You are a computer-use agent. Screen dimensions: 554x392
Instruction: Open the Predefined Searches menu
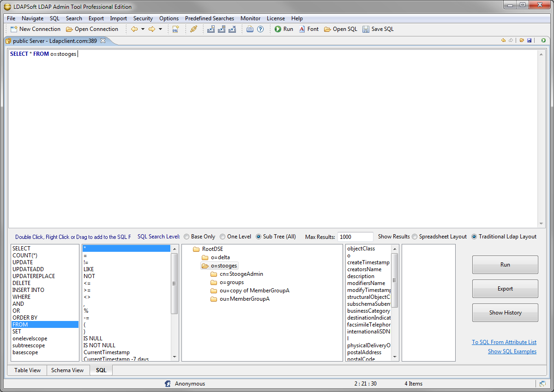209,18
